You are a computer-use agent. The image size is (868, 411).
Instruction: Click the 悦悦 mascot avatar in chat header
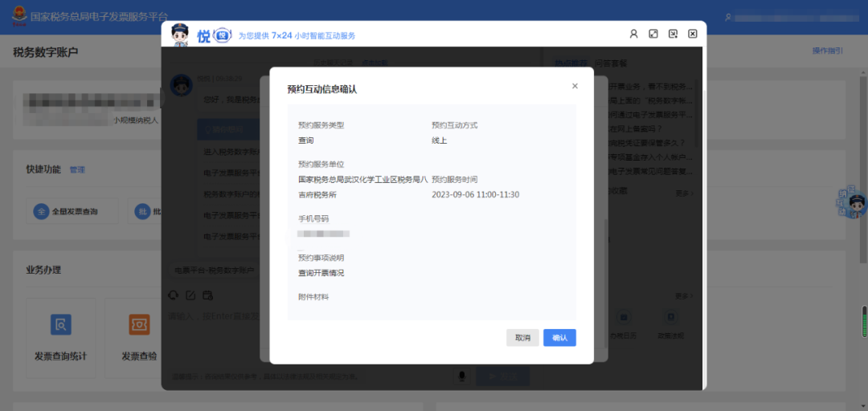pos(180,35)
